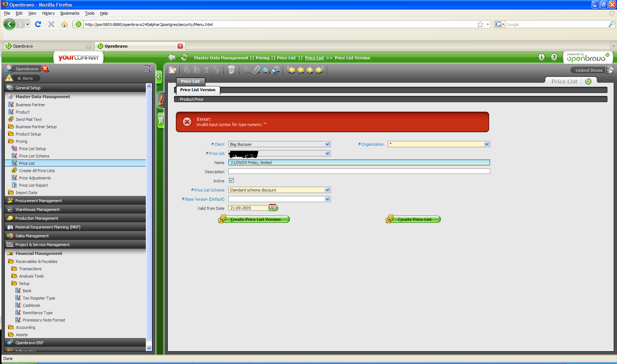Bookmark the page with the star icon

(480, 24)
